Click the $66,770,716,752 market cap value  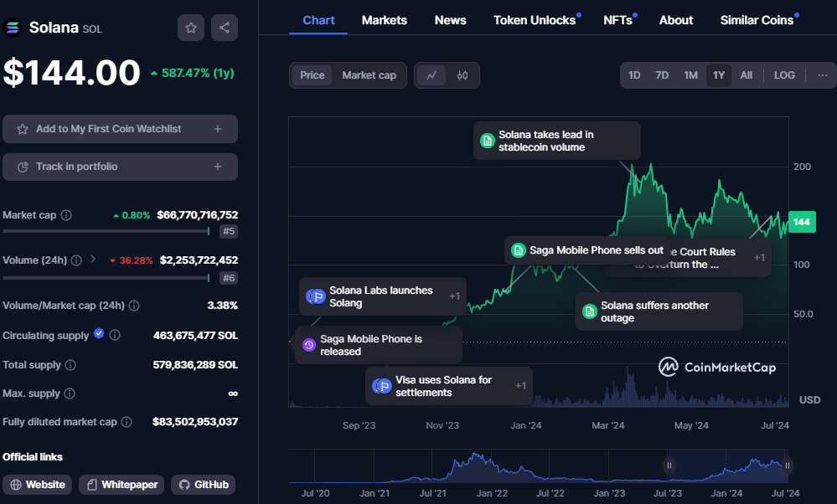click(198, 215)
